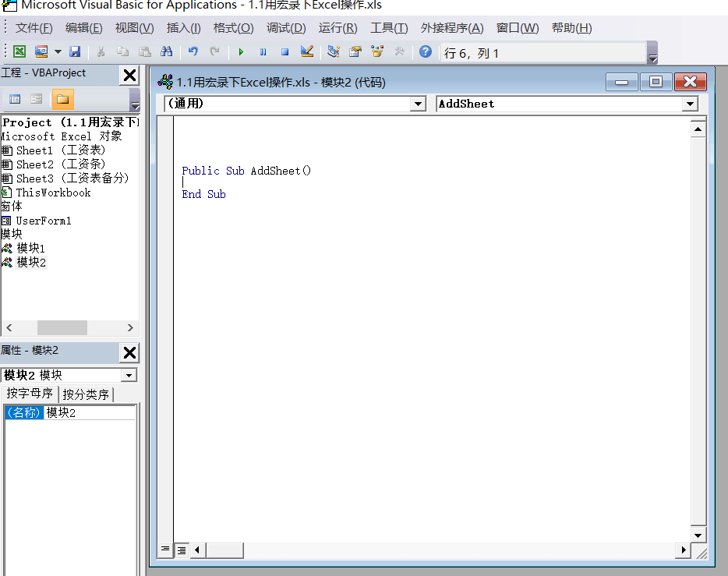728x576 pixels.
Task: Stop the macro with the Reset icon
Action: 285,51
